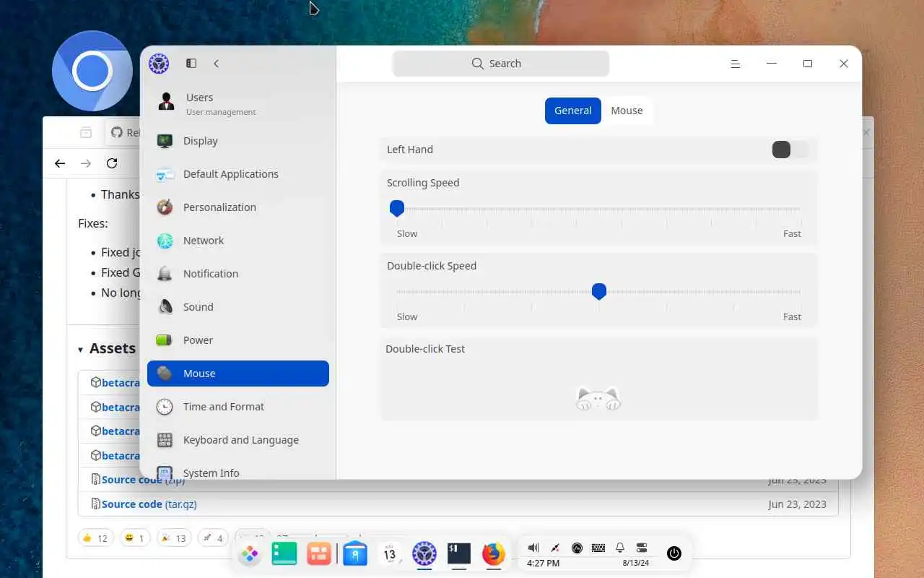924x578 pixels.
Task: Open the orange multitasking view dock icon
Action: [318, 554]
